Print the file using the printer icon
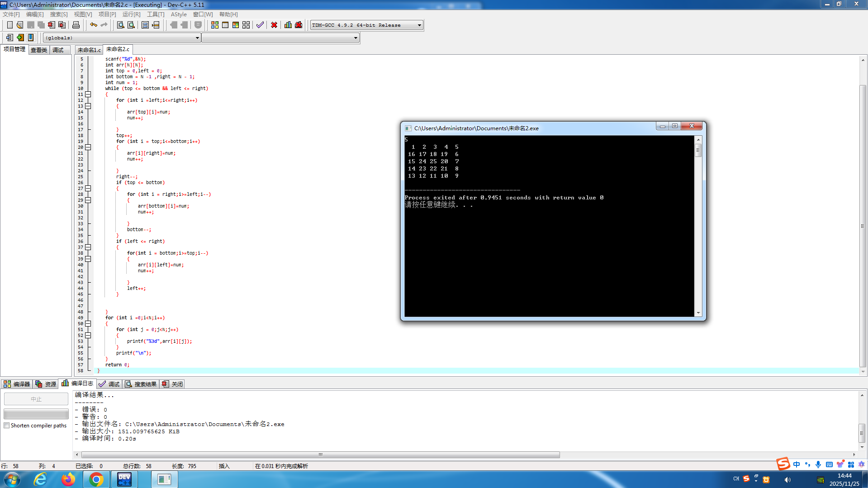Image resolution: width=868 pixels, height=488 pixels. tap(76, 25)
